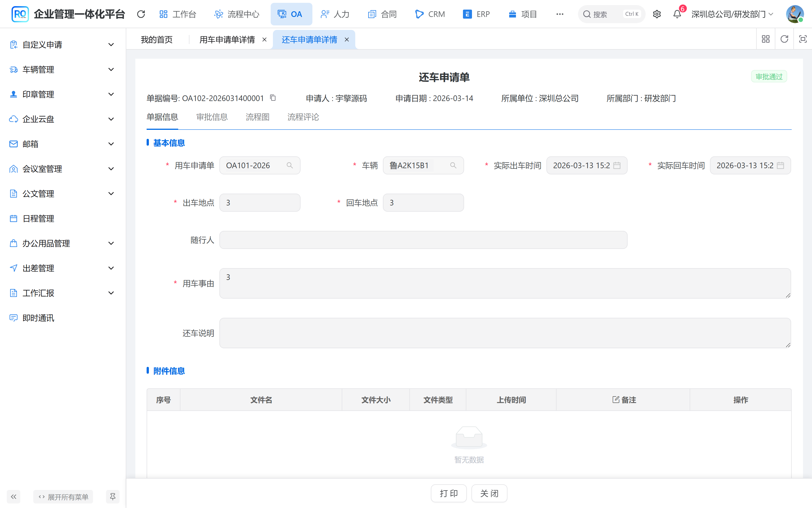Go to the ERP module
Viewport: 812px width, 508px height.
coord(476,14)
